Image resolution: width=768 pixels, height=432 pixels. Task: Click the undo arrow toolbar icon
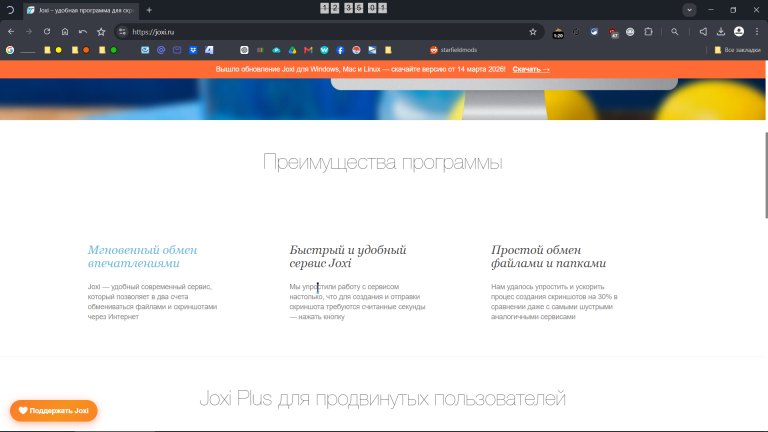click(83, 32)
